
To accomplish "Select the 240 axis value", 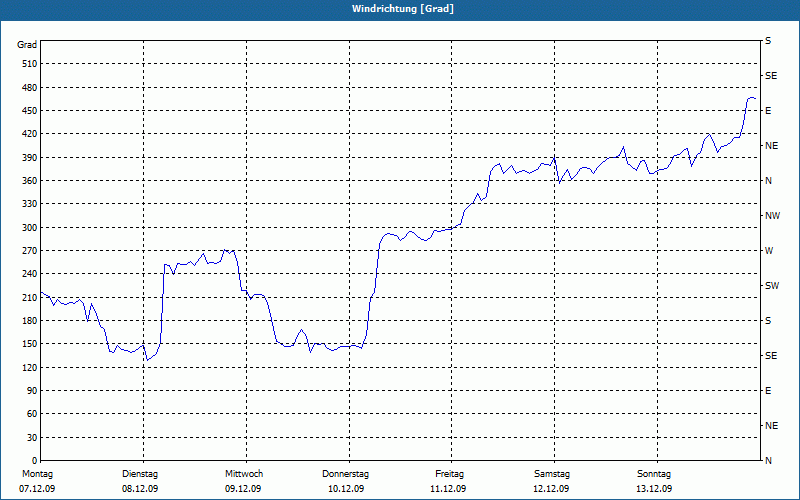I will [x=30, y=274].
